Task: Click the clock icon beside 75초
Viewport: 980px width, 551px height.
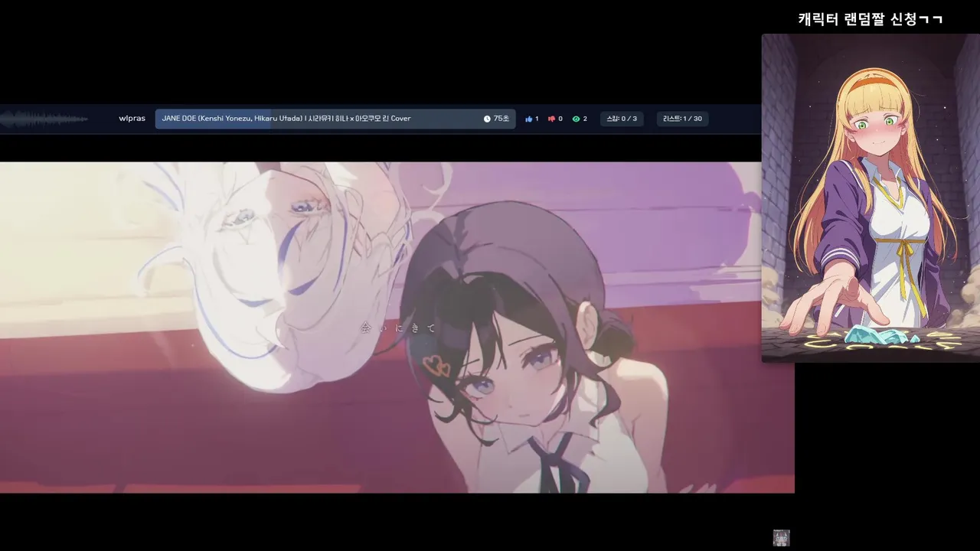Action: coord(487,119)
